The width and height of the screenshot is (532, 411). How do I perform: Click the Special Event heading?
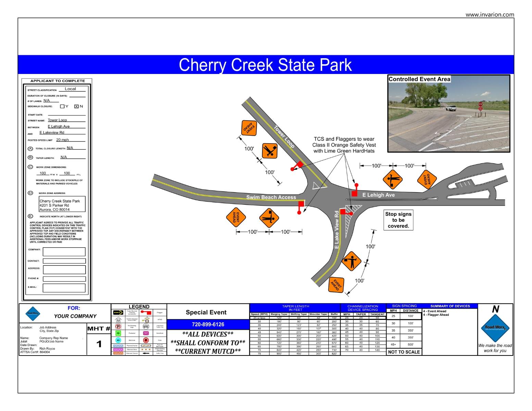point(206,312)
